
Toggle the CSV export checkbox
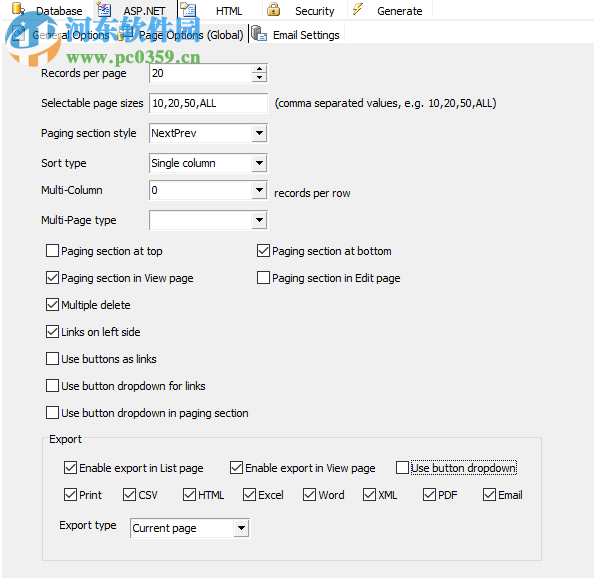click(x=130, y=495)
